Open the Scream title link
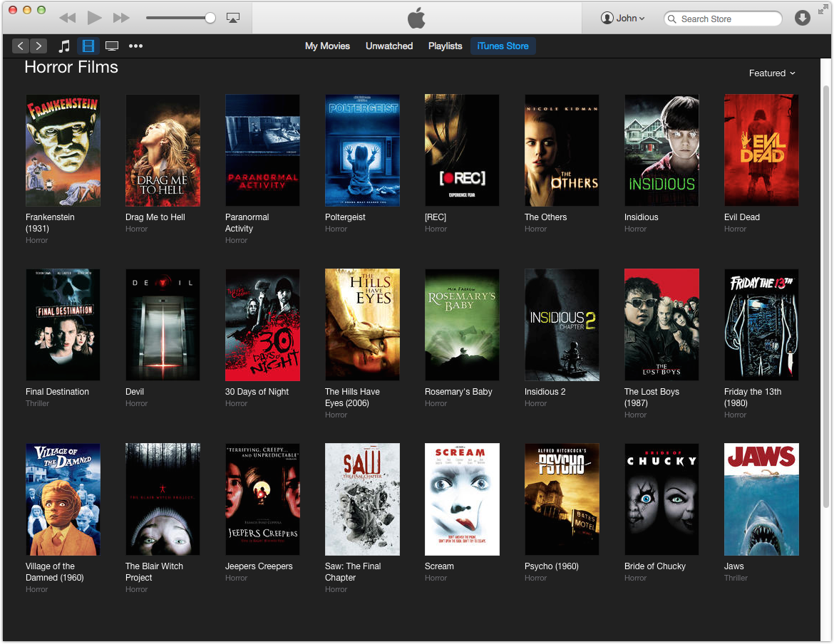834x644 pixels. coord(439,566)
